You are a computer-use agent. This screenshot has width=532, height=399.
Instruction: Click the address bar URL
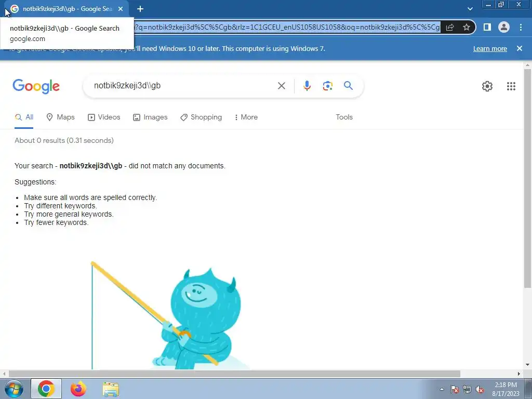pos(287,27)
